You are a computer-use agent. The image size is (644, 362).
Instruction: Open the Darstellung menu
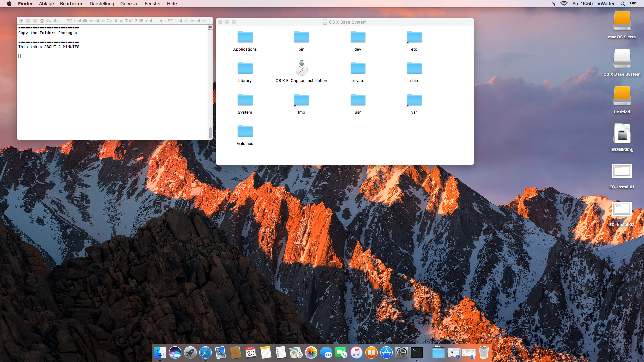(x=102, y=4)
